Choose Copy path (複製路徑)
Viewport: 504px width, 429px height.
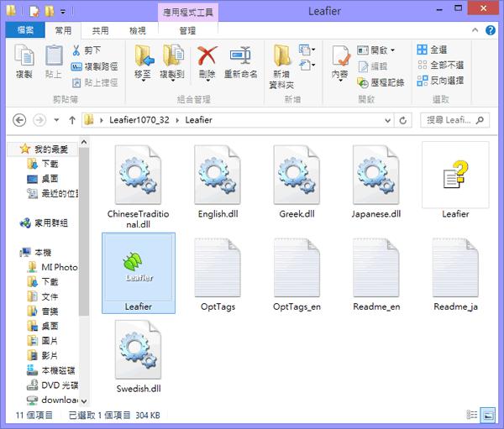coord(94,66)
